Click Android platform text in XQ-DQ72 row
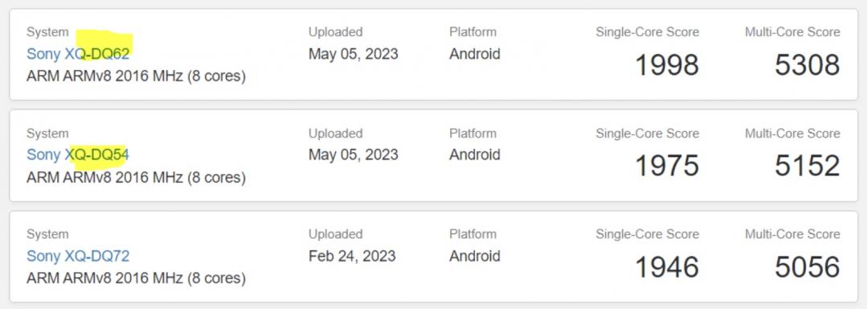 pos(474,256)
